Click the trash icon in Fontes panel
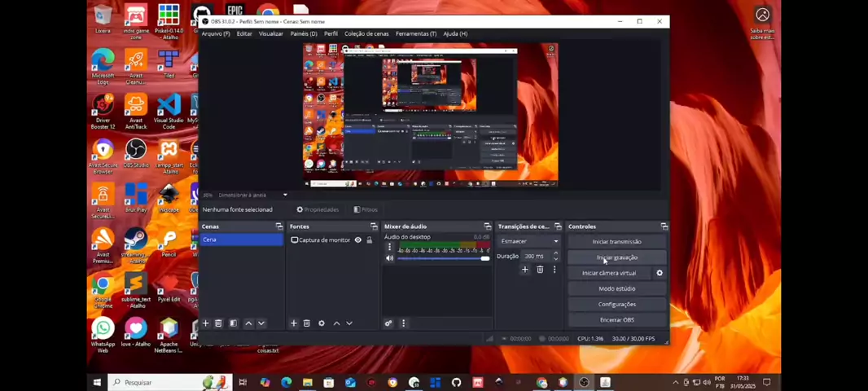 point(307,323)
